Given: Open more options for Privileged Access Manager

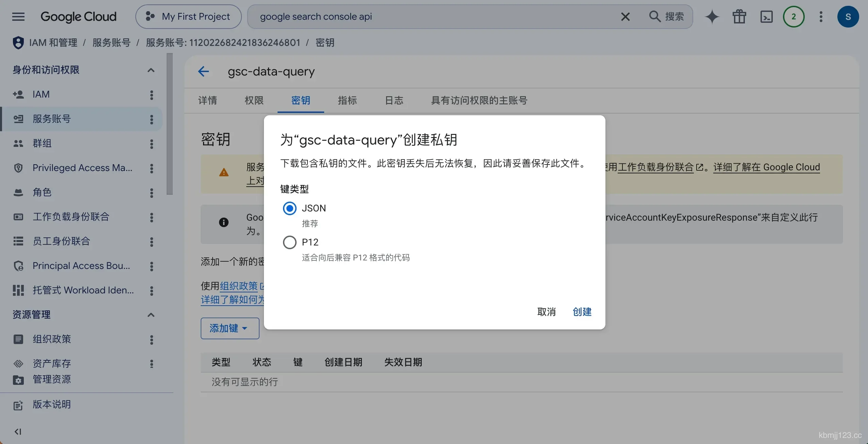Looking at the screenshot, I should point(152,168).
